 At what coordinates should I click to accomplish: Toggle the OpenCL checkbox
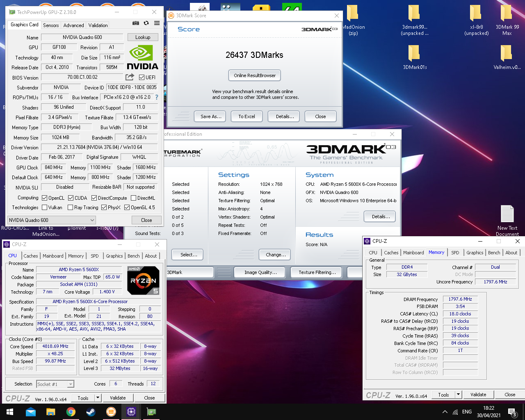(x=44, y=198)
